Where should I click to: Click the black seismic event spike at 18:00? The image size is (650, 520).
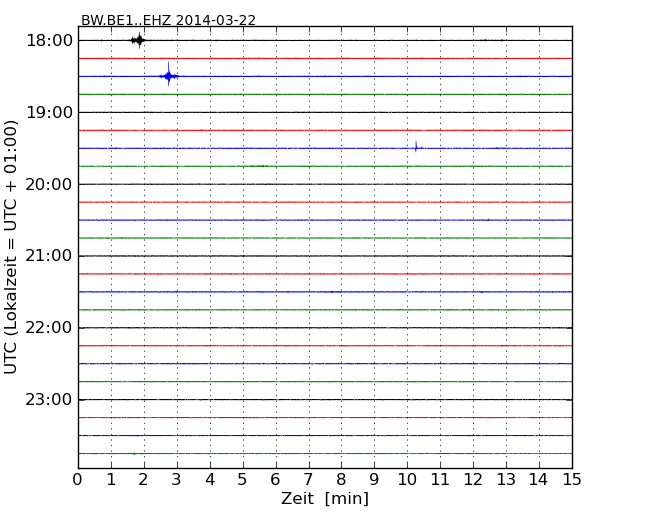[x=138, y=40]
